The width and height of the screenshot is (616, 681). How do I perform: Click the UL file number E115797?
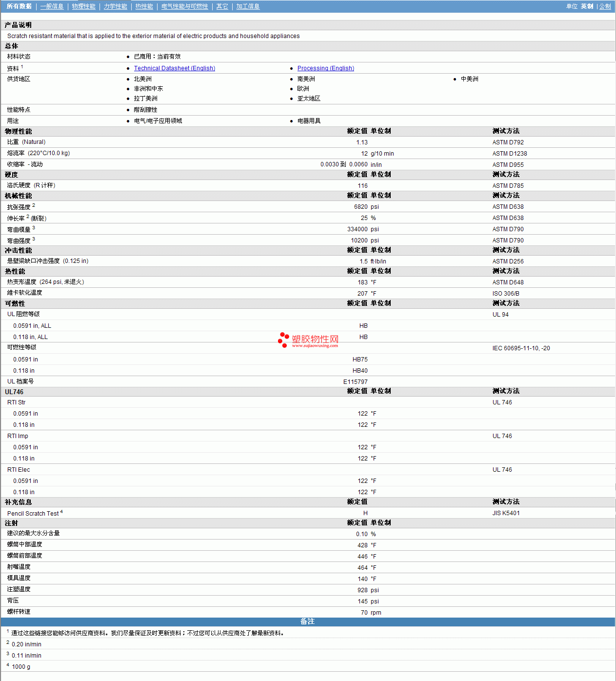coord(356,382)
